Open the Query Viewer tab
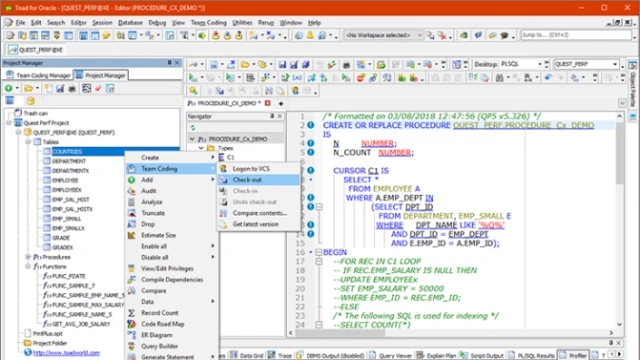The width and height of the screenshot is (640, 360). coord(391,356)
